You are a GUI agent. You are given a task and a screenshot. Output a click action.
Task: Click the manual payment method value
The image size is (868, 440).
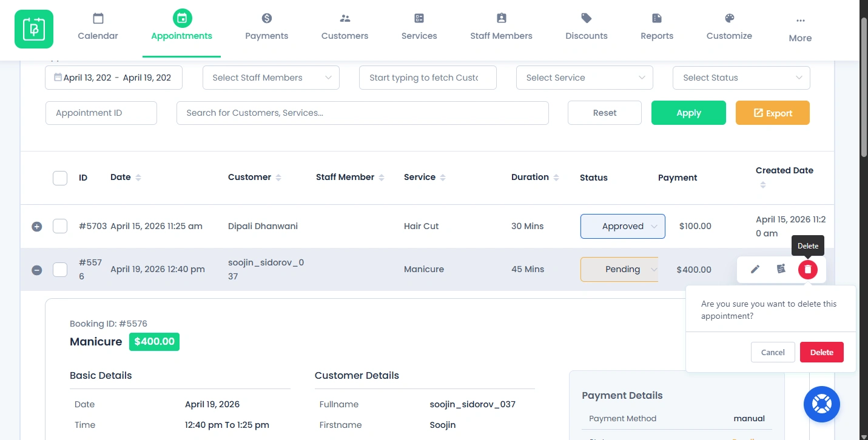[749, 418]
